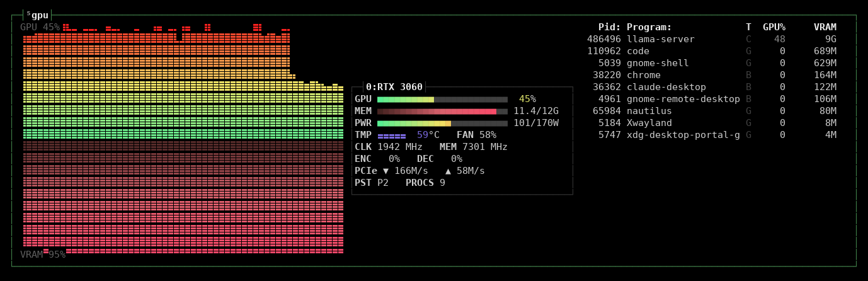Click pid 5039
Image resolution: width=868 pixels, height=281 pixels.
pos(610,63)
